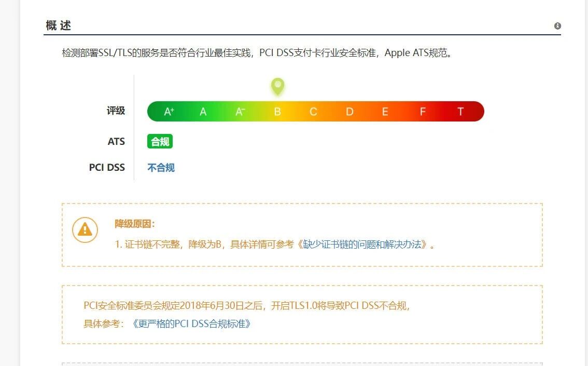The image size is (588, 366).
Task: Click the PCI DSS row label
Action: point(107,167)
